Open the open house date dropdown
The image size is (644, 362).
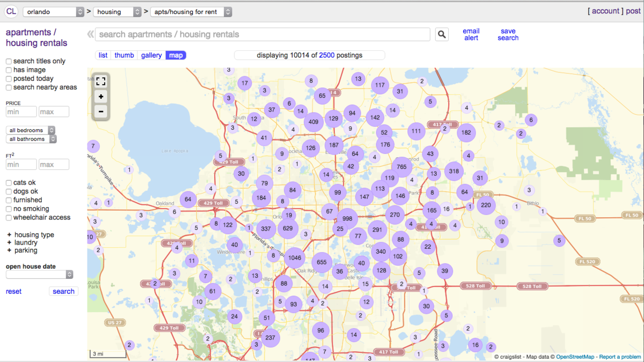pos(39,275)
